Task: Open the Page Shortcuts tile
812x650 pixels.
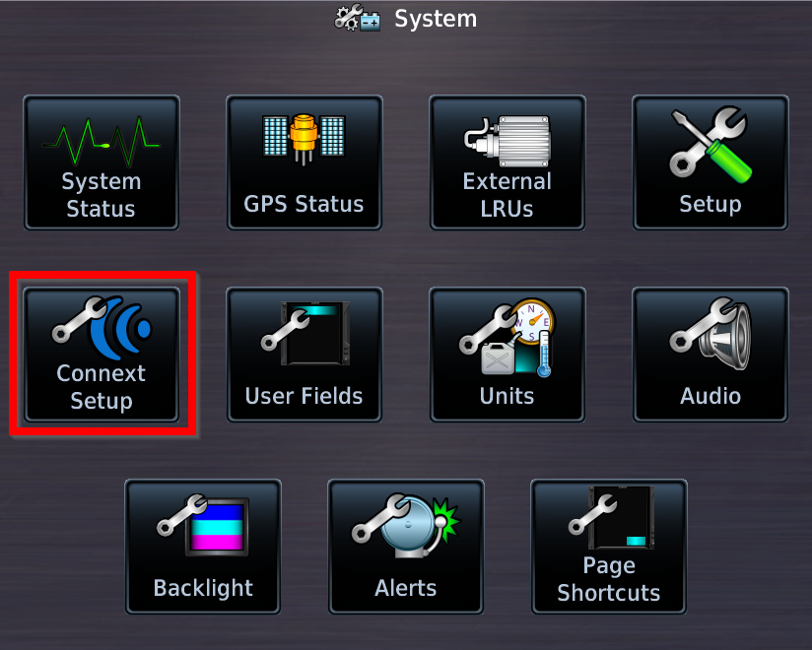Action: [609, 547]
